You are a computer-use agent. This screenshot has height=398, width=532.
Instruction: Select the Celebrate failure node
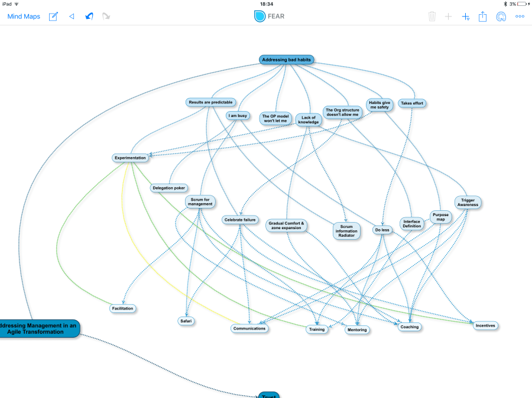[240, 220]
